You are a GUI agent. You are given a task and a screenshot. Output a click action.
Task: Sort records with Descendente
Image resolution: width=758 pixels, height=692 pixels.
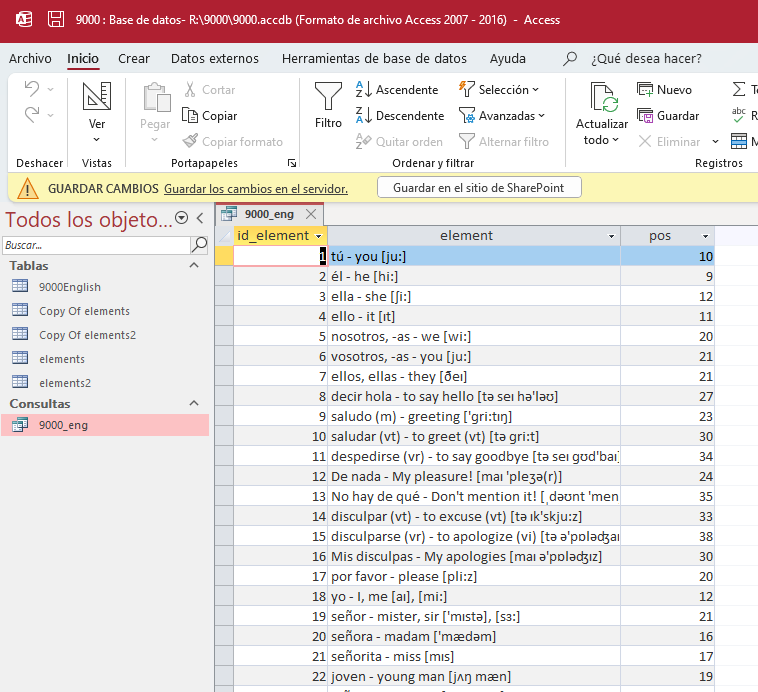pos(399,116)
